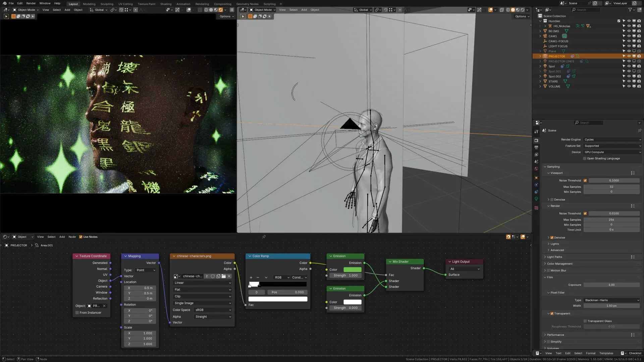Switch to the Compositing workspace tab

click(x=222, y=4)
